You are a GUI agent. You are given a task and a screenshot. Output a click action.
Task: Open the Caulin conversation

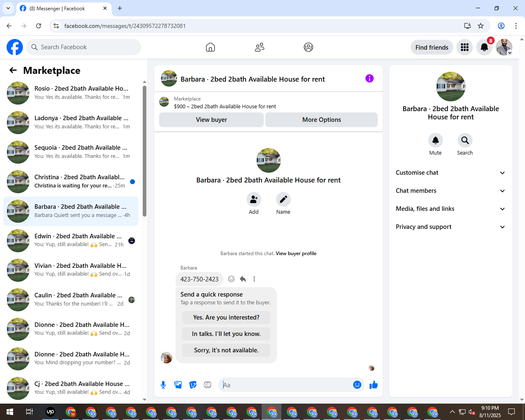click(x=71, y=300)
